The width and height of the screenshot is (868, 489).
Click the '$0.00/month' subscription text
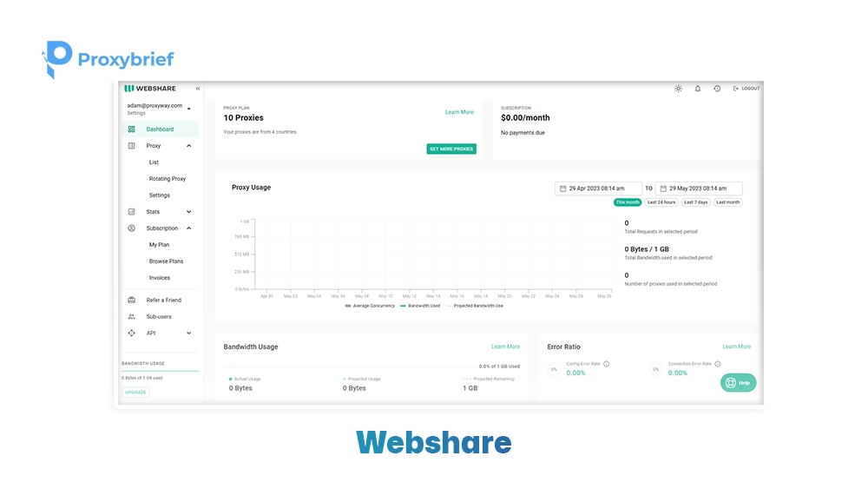525,118
